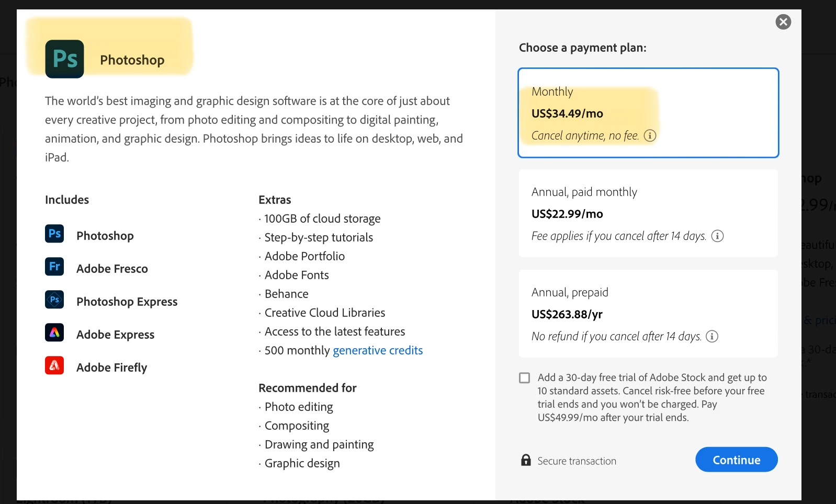
Task: Click the Photoshop Express app icon
Action: point(54,300)
